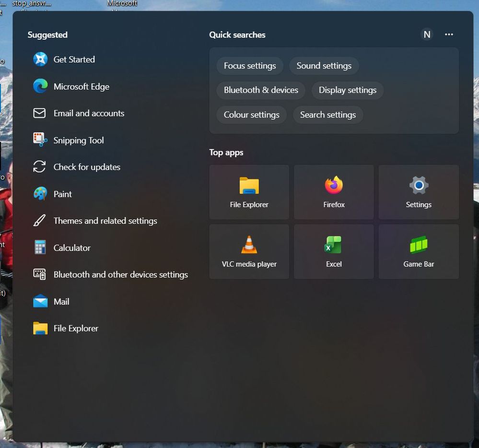Open the File Explorer icon in Suggested list

[40, 328]
